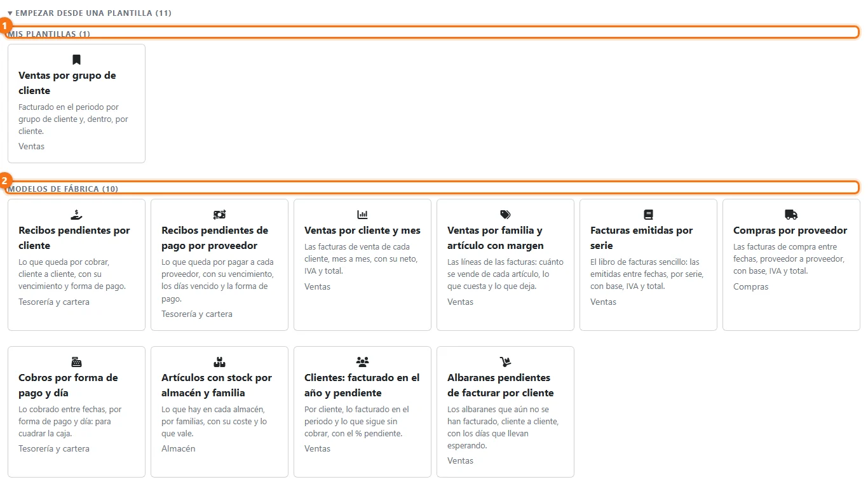Click the cash register icon on Cobros por forma de pago
The width and height of the screenshot is (868, 496).
coord(76,362)
